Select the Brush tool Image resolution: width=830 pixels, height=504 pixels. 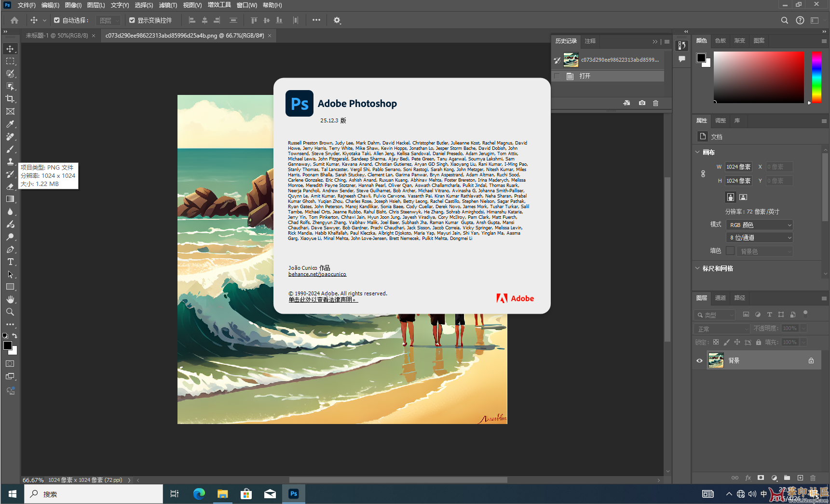(x=10, y=149)
